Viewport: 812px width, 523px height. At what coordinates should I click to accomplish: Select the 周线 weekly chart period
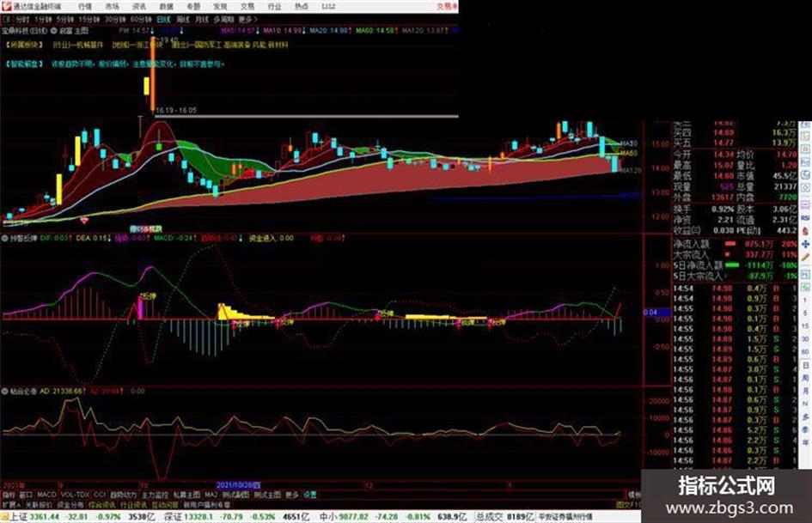coord(183,20)
